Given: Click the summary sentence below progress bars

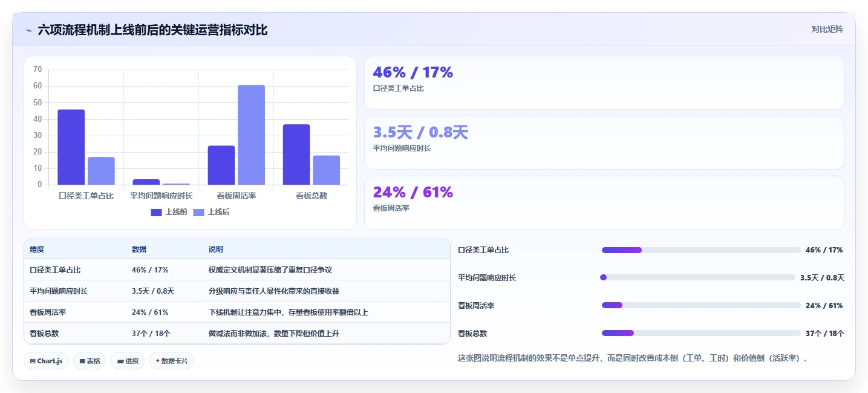Looking at the screenshot, I should pos(634,358).
